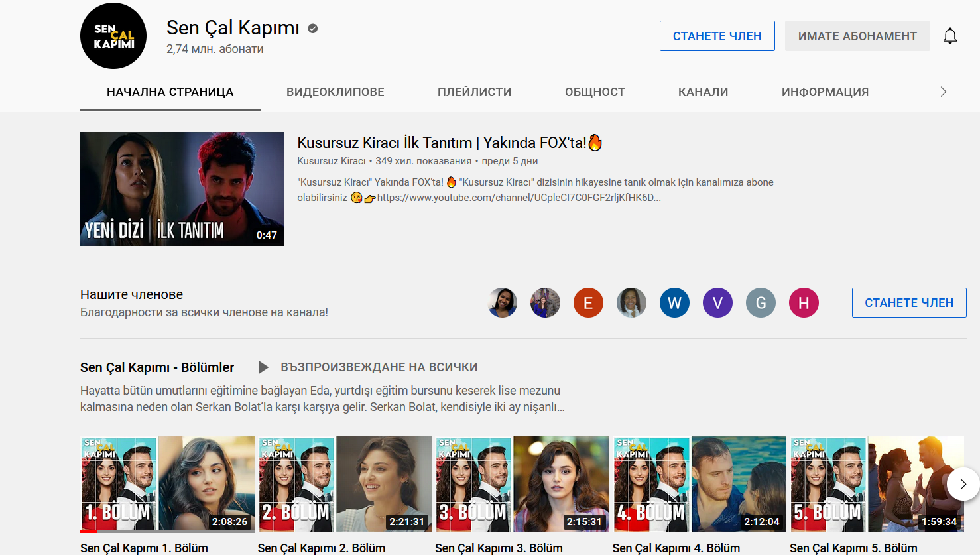Click the fourth member photo avatar
The height and width of the screenshot is (555, 980).
[631, 303]
